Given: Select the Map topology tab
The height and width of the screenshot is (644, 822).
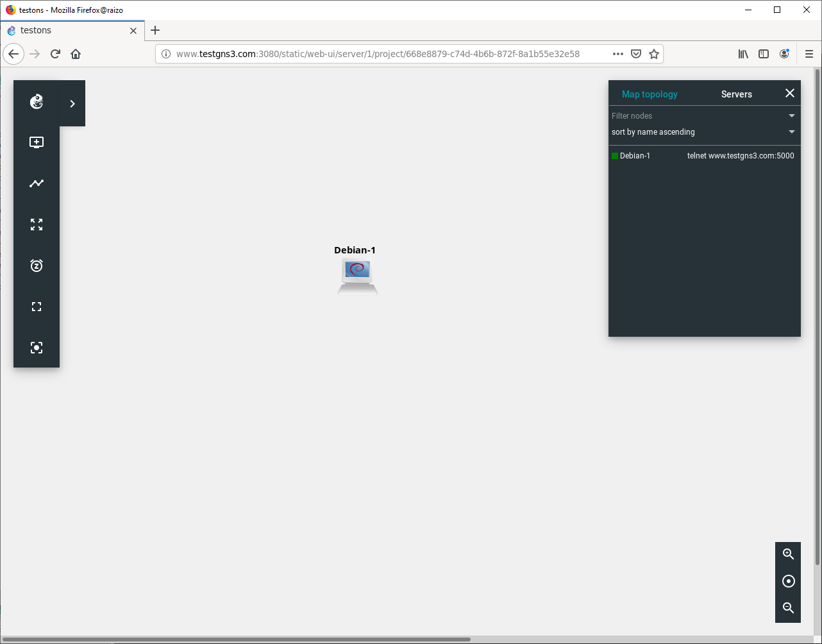Looking at the screenshot, I should [650, 94].
